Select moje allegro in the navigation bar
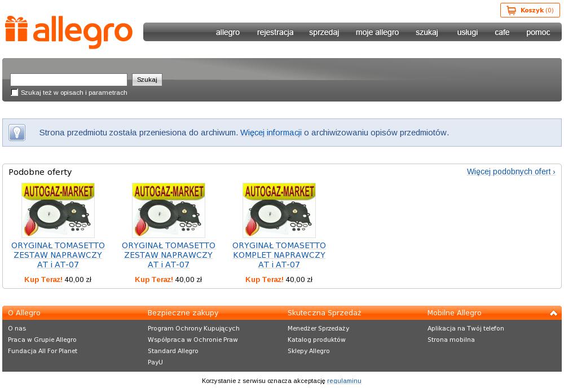Viewport: 564px width, 392px height. pyautogui.click(x=377, y=32)
